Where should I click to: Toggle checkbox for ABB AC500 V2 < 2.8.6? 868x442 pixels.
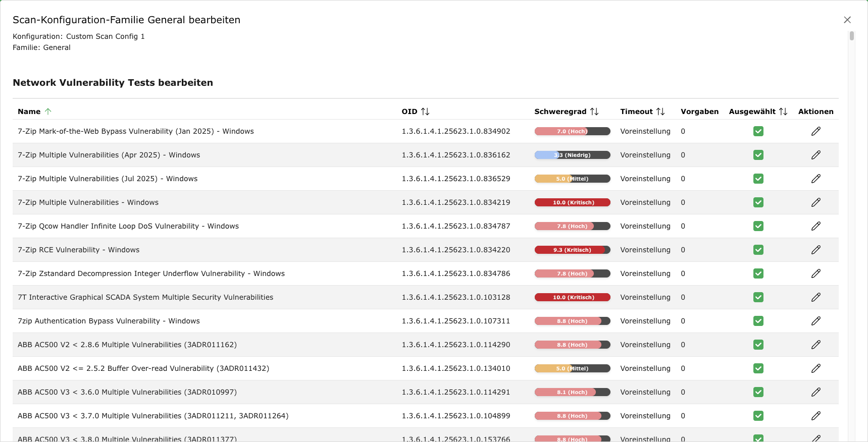point(758,345)
